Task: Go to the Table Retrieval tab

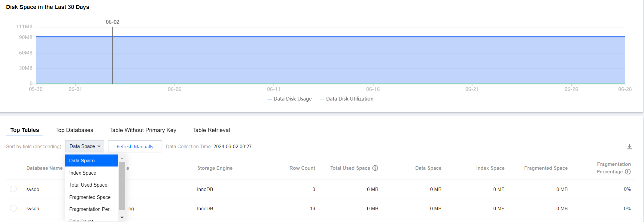Action: click(x=211, y=130)
